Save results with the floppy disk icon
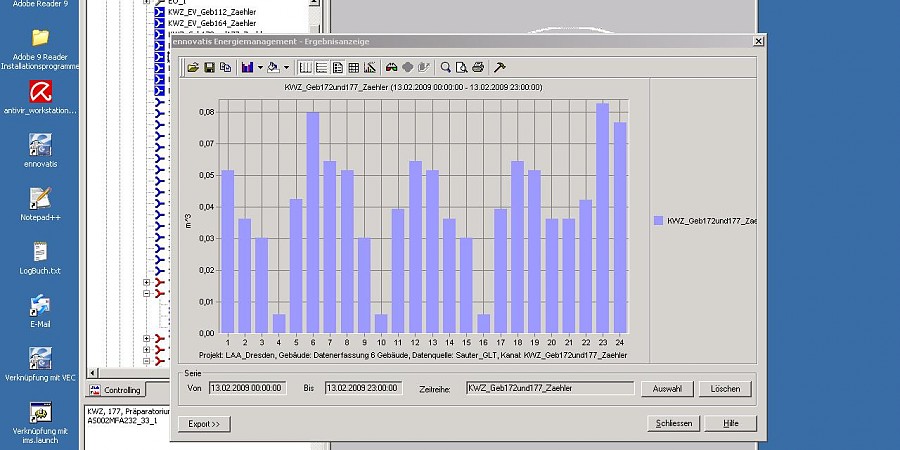 click(x=209, y=67)
